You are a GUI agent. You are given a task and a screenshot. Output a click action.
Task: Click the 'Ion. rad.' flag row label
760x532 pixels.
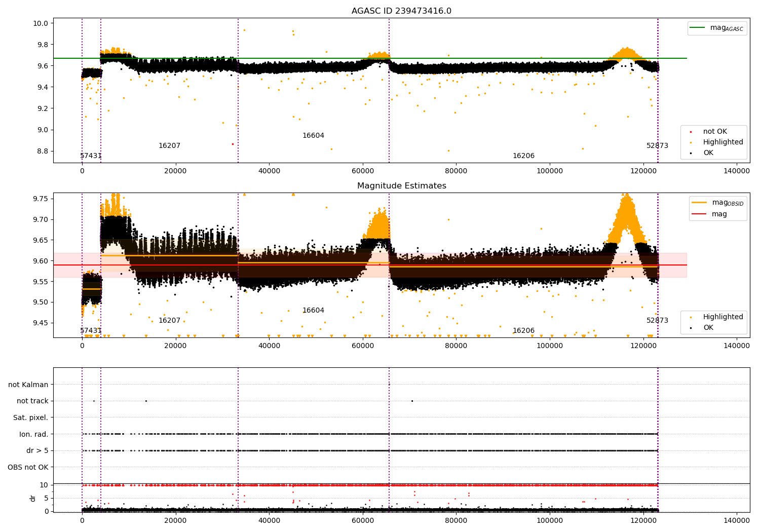(34, 434)
